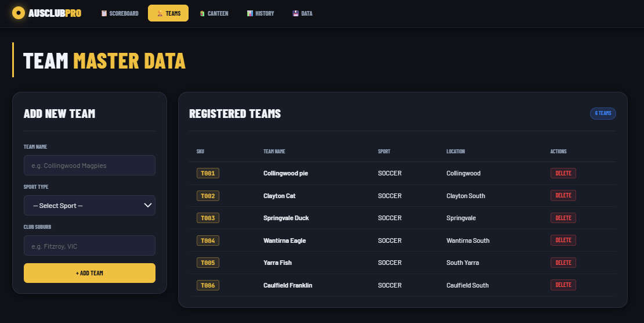Delete the Wantirna Eagle team

coord(563,241)
